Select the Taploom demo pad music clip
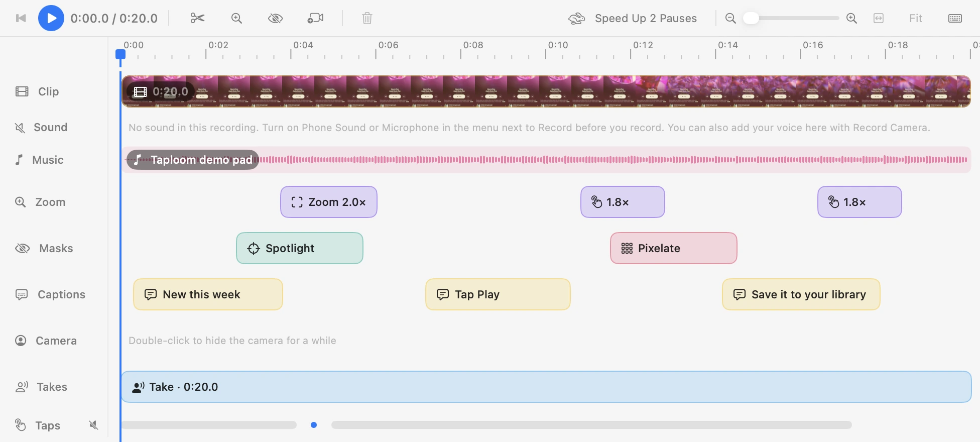Viewport: 980px width, 442px height. (546, 160)
